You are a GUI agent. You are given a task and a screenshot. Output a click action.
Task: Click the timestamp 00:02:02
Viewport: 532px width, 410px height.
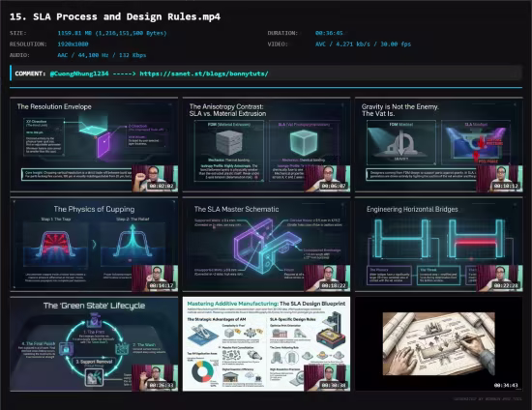162,187
